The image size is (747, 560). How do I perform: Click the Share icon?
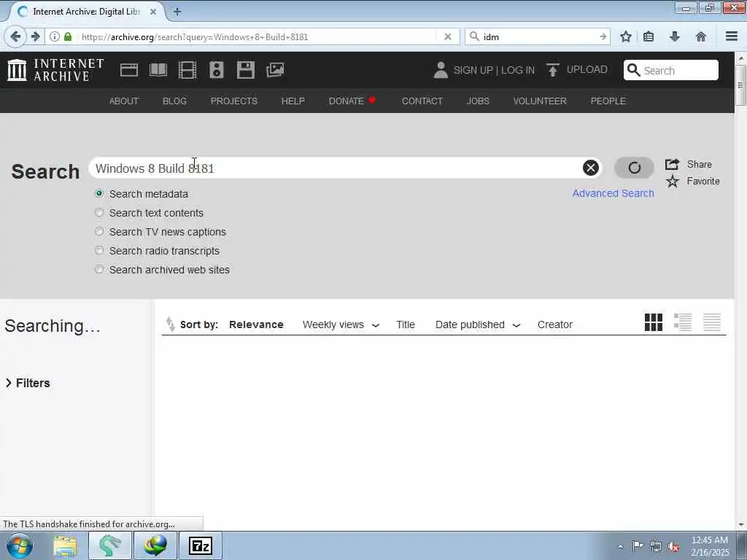tap(672, 164)
